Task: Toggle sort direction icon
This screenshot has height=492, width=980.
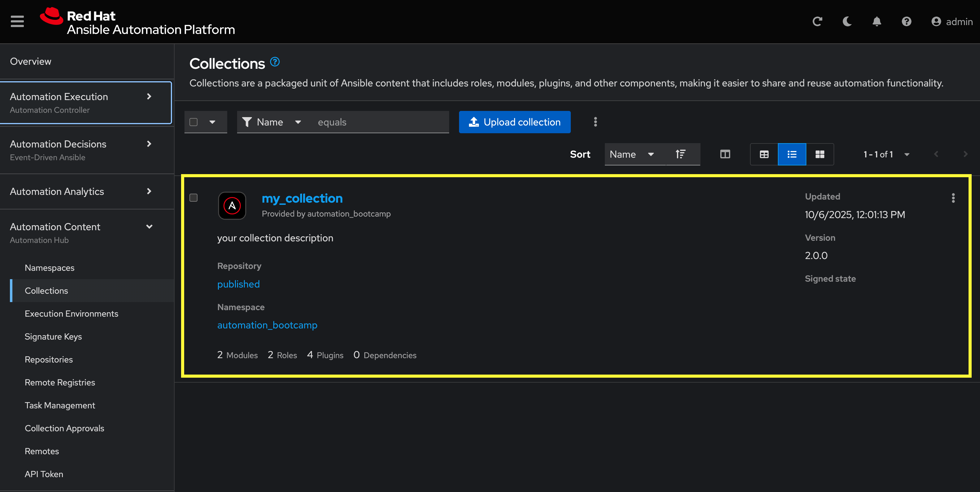Action: point(681,154)
